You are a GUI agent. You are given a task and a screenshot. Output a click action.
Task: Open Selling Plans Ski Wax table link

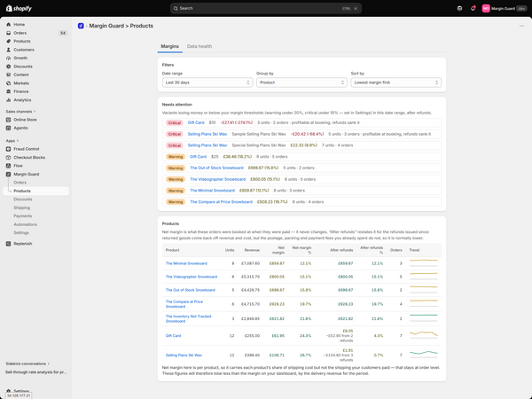click(x=184, y=356)
